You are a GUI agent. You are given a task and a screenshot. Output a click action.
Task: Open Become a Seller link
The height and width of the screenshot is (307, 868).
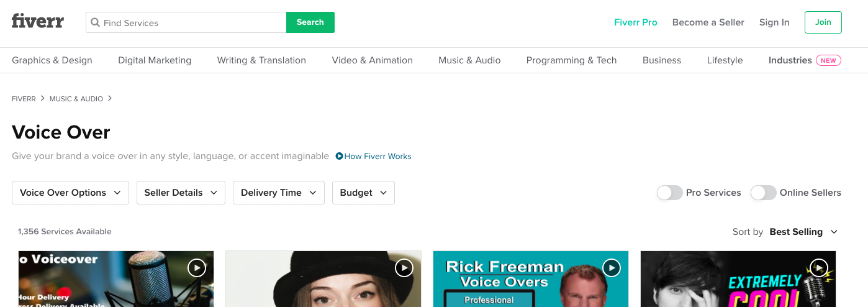click(708, 22)
